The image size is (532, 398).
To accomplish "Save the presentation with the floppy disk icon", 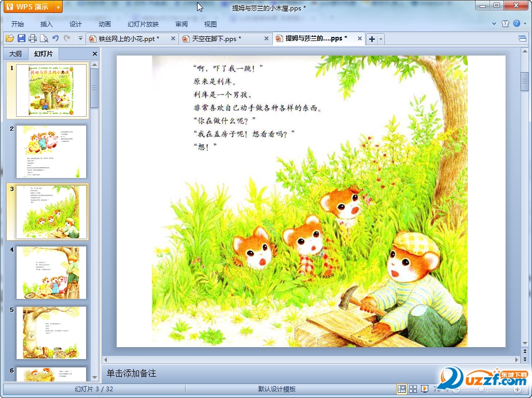I will click(x=21, y=38).
